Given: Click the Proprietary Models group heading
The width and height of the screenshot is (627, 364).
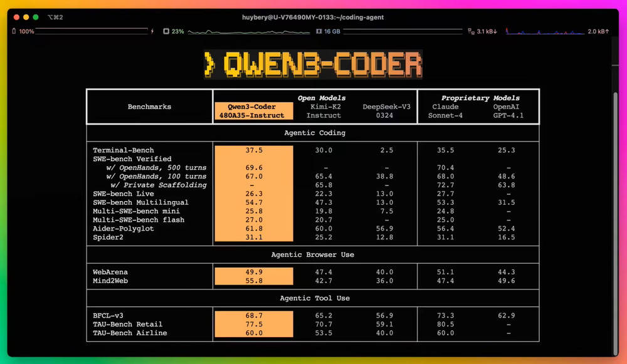Looking at the screenshot, I should point(480,98).
